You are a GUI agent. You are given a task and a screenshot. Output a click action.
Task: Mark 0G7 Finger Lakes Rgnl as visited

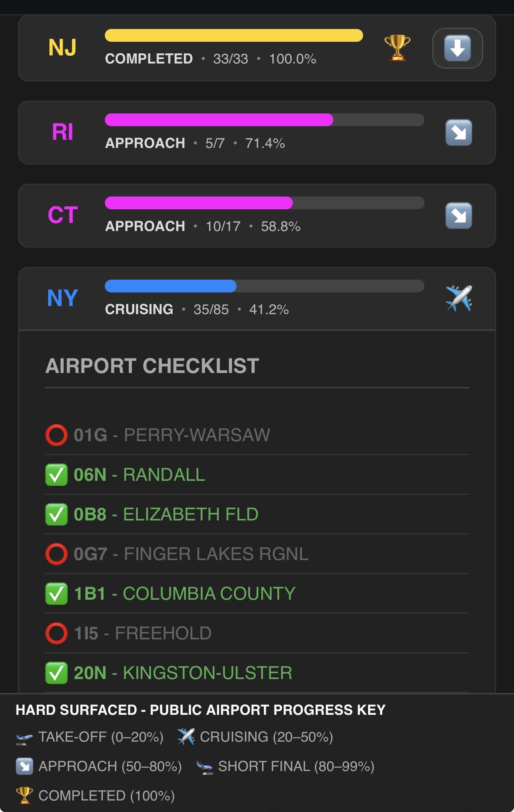[56, 554]
